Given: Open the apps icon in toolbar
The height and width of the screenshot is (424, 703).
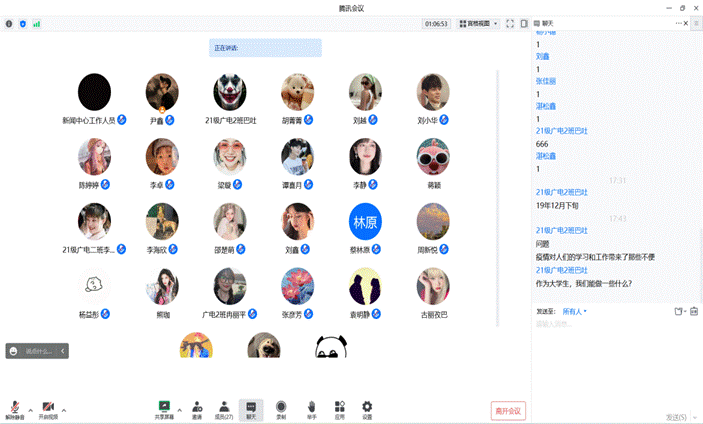Looking at the screenshot, I should (340, 410).
